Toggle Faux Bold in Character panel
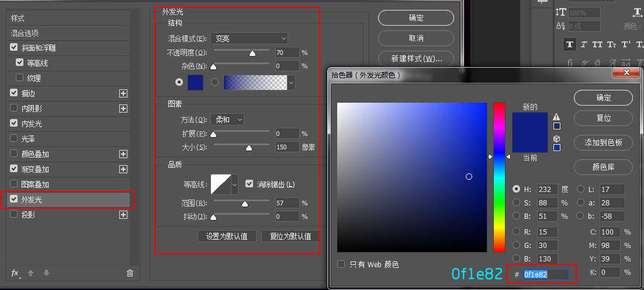The image size is (644, 290). point(569,44)
